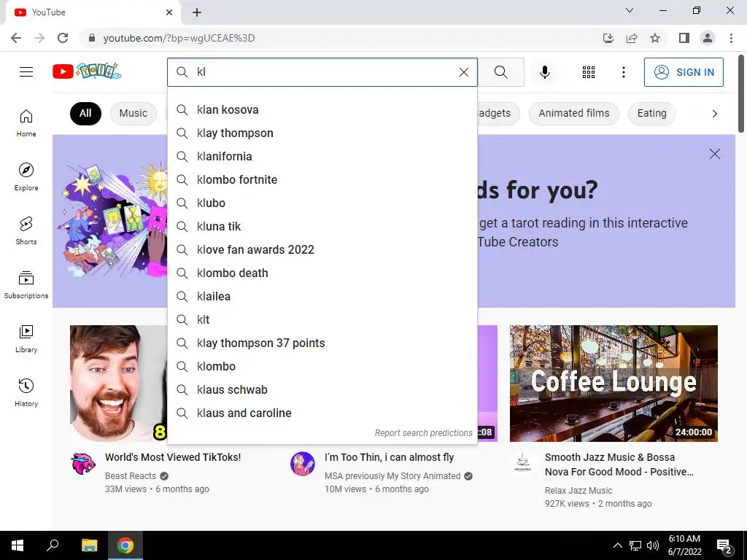Open Smooth Jazz Music & Bossa Nova title
The image size is (747, 560).
pos(619,464)
